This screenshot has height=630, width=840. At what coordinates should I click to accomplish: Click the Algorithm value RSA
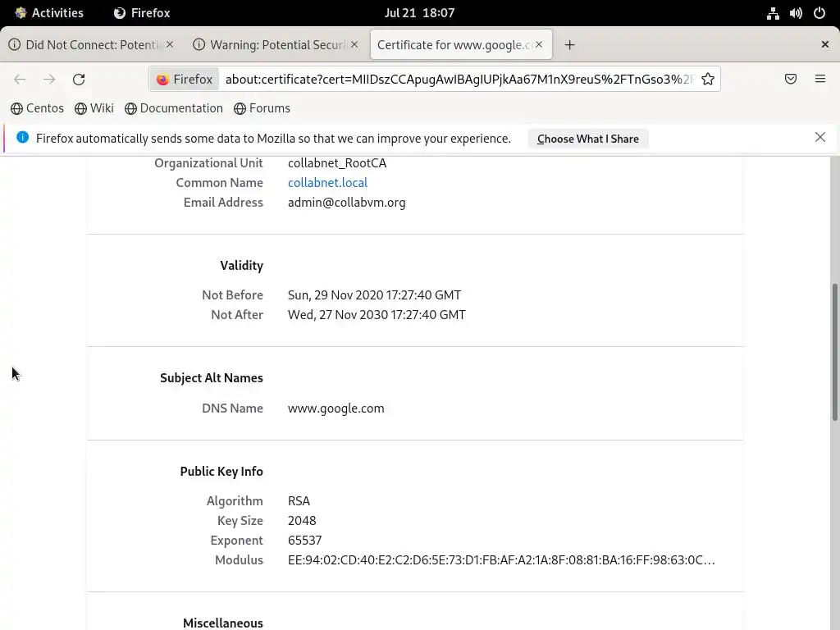(x=299, y=501)
